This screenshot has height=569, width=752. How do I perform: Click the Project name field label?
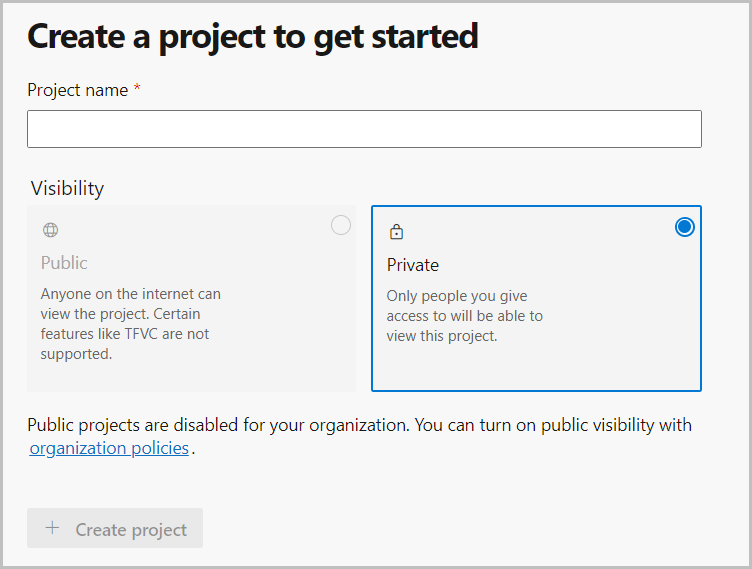pyautogui.click(x=77, y=90)
